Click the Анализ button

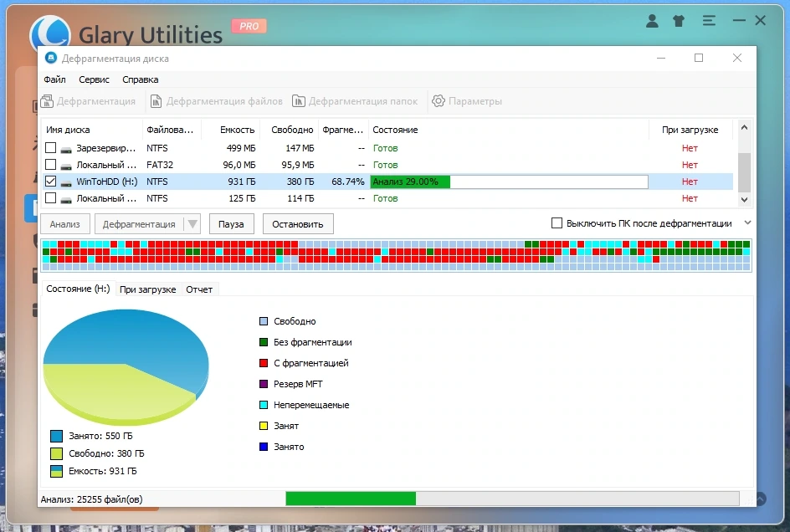[x=65, y=224]
